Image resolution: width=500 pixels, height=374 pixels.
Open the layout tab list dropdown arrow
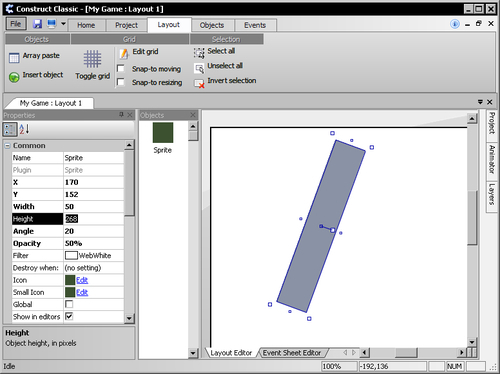point(480,102)
